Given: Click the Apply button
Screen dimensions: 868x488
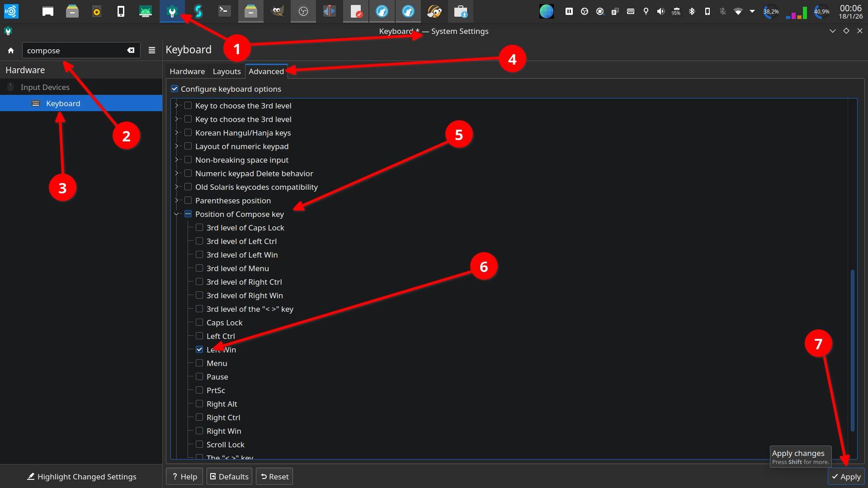Looking at the screenshot, I should click(x=846, y=476).
